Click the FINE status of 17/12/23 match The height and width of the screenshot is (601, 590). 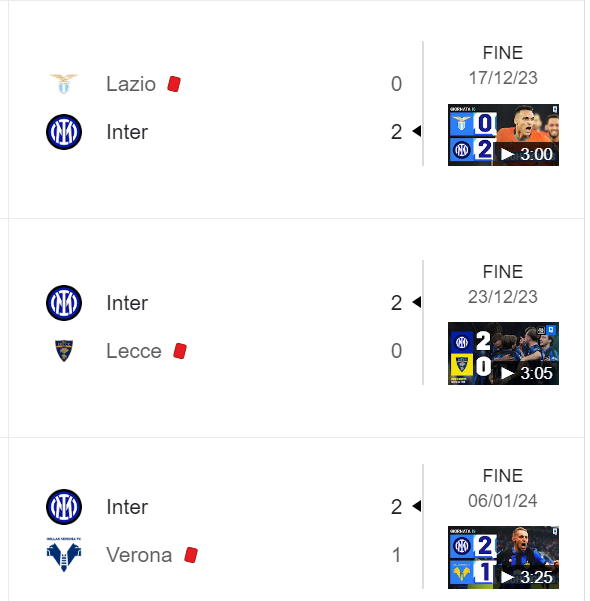click(503, 53)
